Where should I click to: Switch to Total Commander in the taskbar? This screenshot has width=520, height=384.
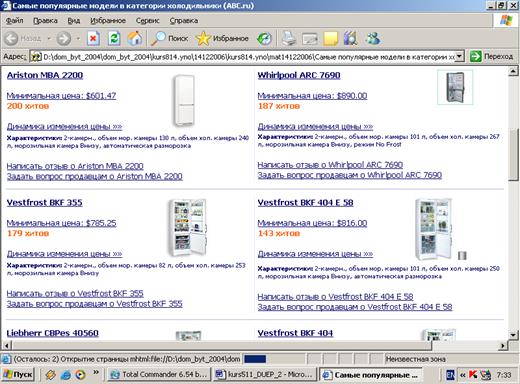click(159, 375)
